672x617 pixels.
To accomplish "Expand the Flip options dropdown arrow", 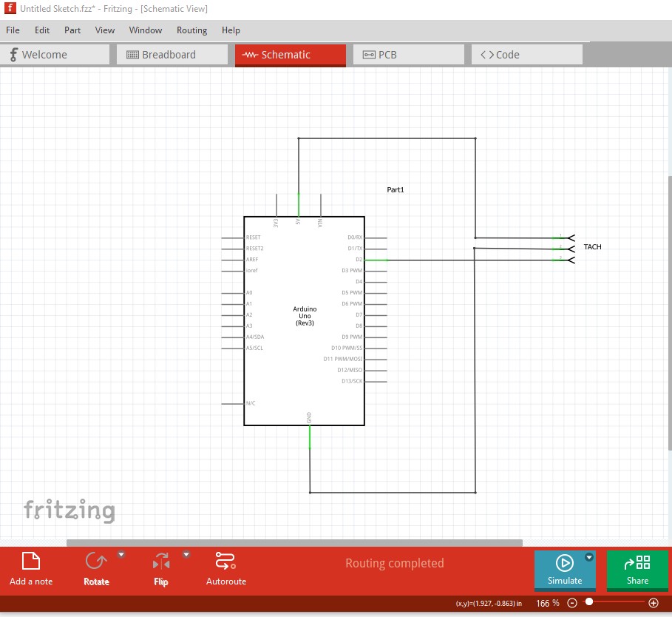I will click(186, 554).
